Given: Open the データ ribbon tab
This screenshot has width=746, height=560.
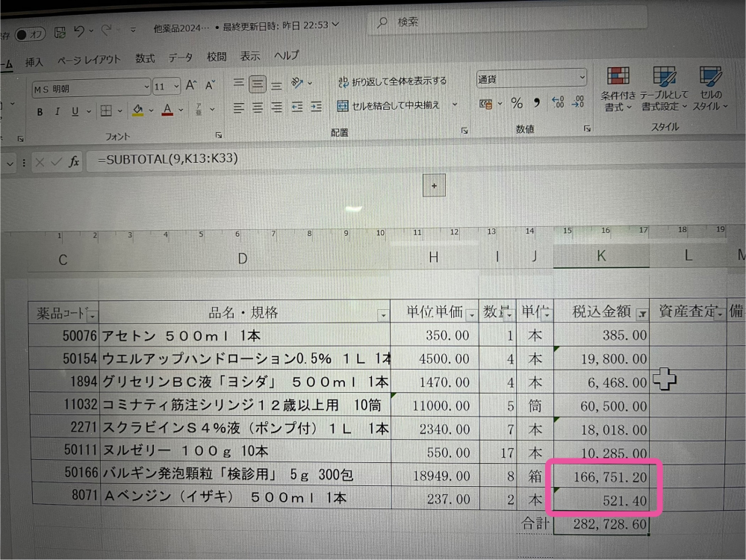Looking at the screenshot, I should tap(181, 57).
